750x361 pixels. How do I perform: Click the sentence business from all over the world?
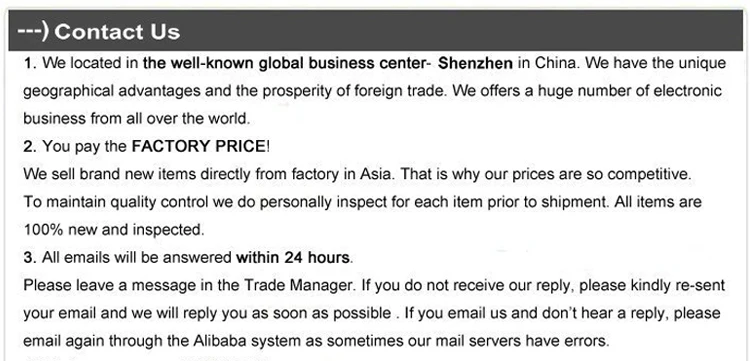[137, 119]
